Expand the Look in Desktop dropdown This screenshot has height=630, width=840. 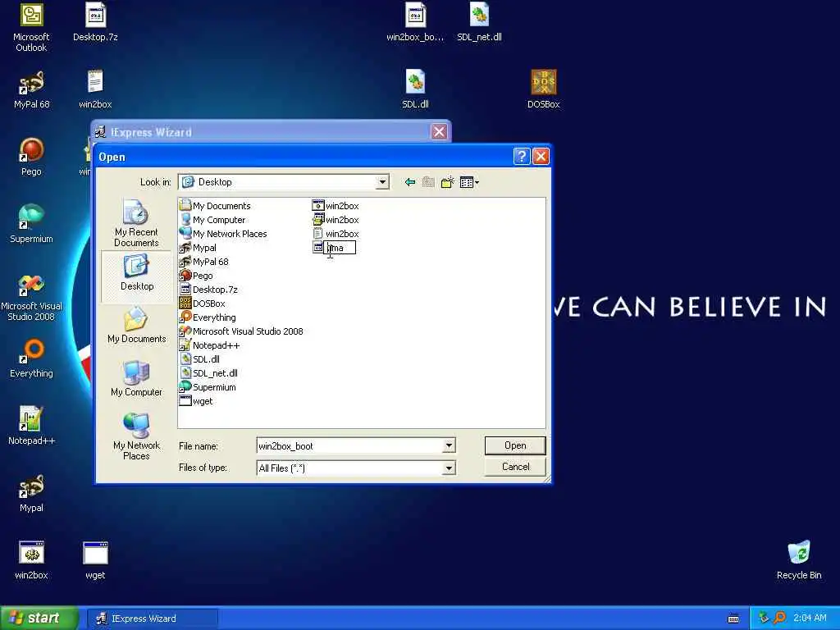(382, 182)
